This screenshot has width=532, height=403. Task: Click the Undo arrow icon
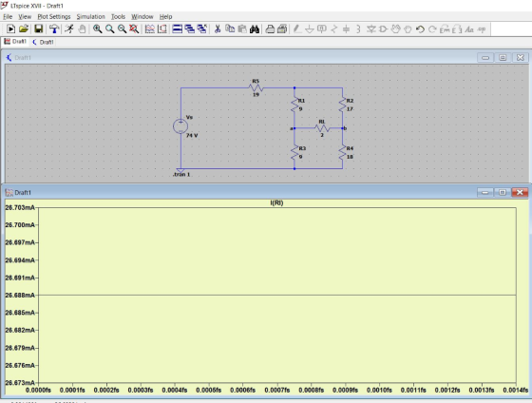(x=420, y=29)
